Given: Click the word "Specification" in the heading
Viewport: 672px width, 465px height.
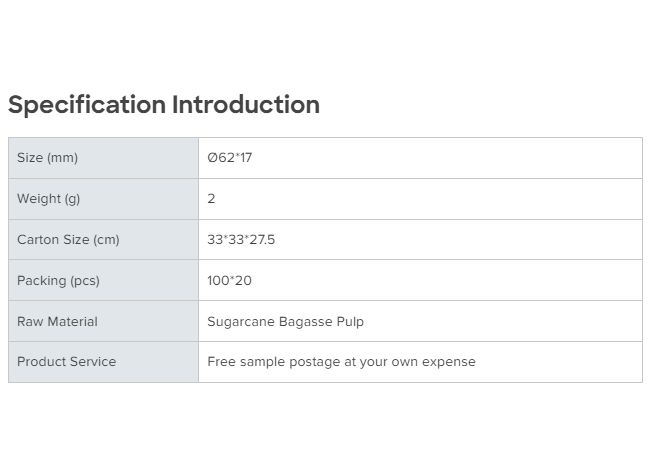Looking at the screenshot, I should 87,105.
